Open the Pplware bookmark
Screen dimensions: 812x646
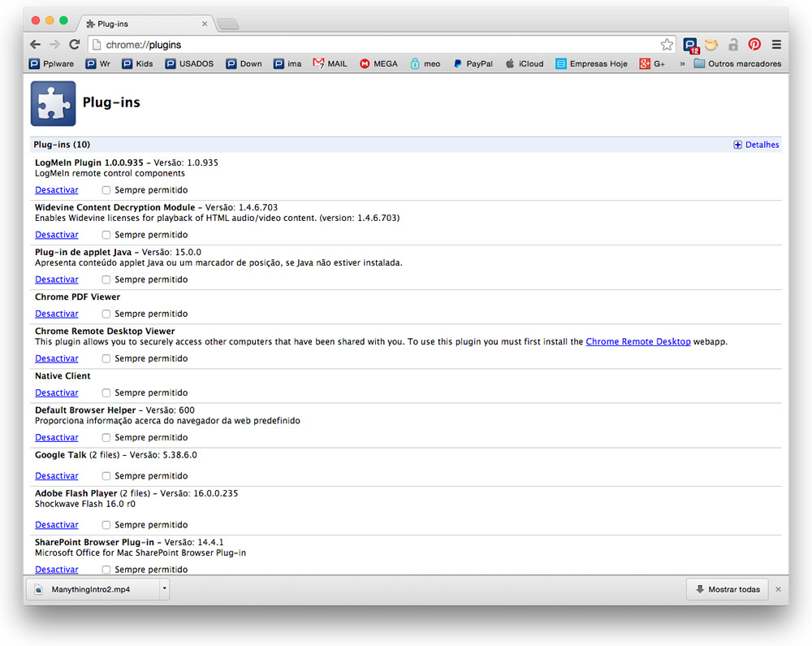coord(51,63)
